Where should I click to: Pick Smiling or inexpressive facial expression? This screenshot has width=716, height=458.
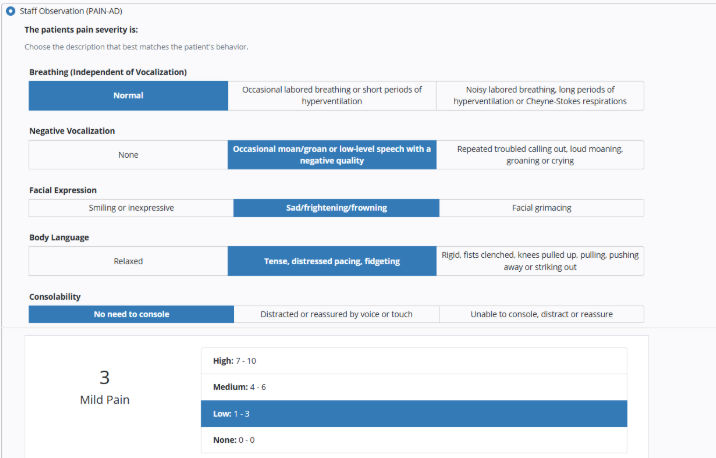tap(130, 208)
